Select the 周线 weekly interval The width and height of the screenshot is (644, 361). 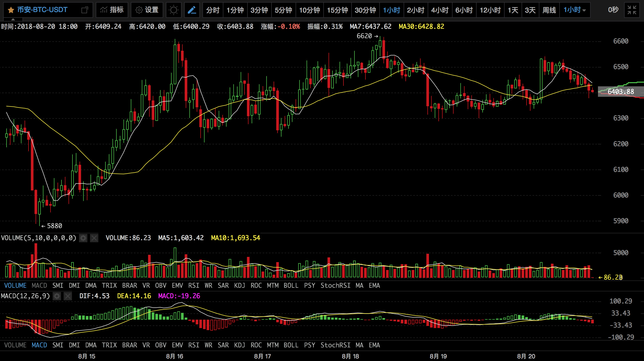coord(549,10)
